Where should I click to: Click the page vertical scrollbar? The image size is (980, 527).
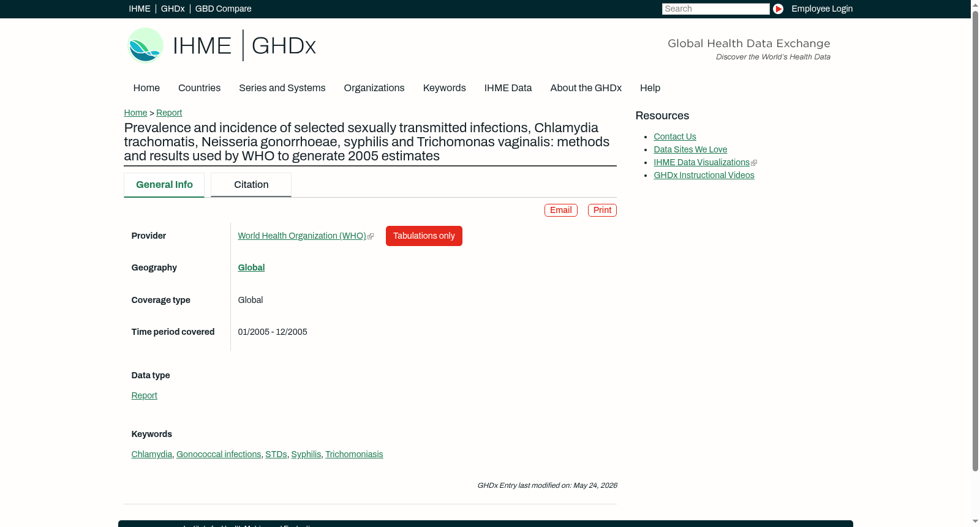[975, 242]
